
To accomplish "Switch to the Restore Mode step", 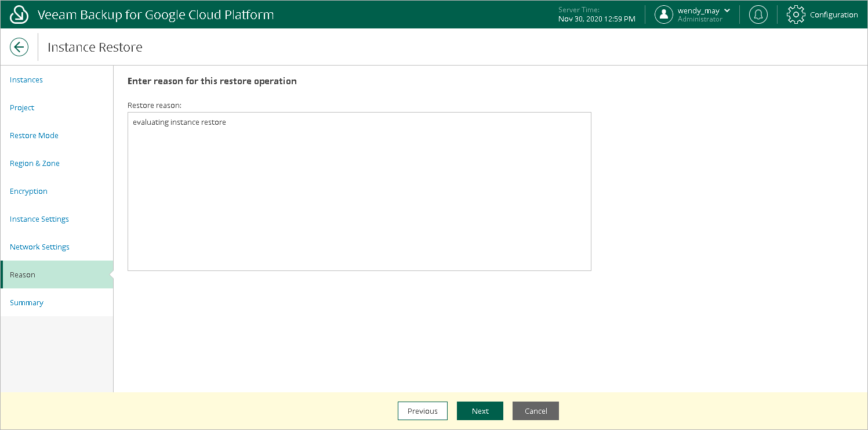I will coord(57,135).
